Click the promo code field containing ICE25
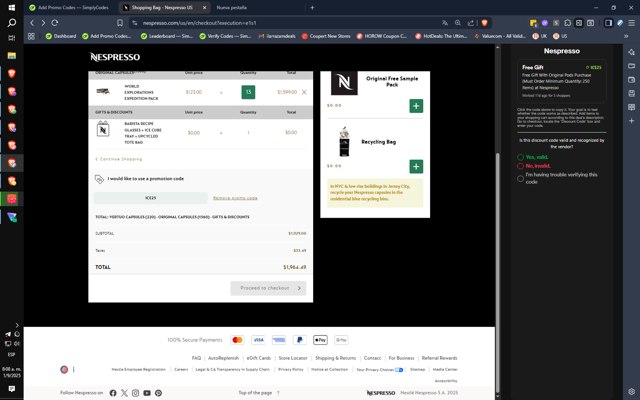The image size is (640, 400). pos(151,198)
